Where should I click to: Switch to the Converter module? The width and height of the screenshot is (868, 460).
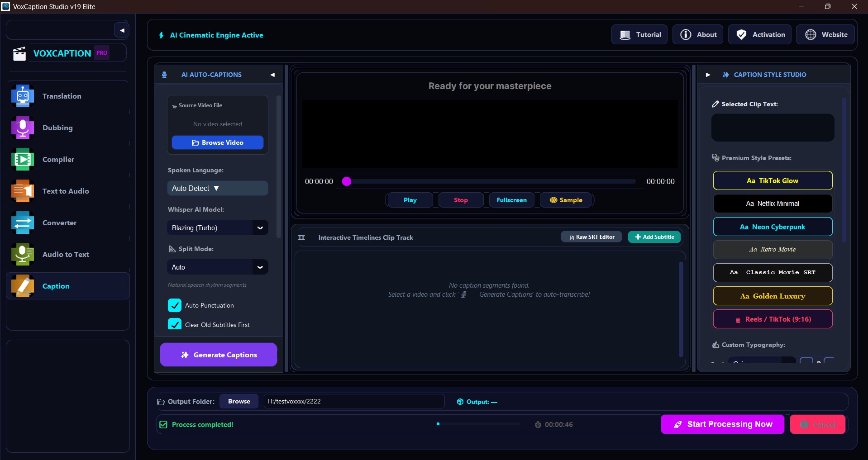[68, 223]
